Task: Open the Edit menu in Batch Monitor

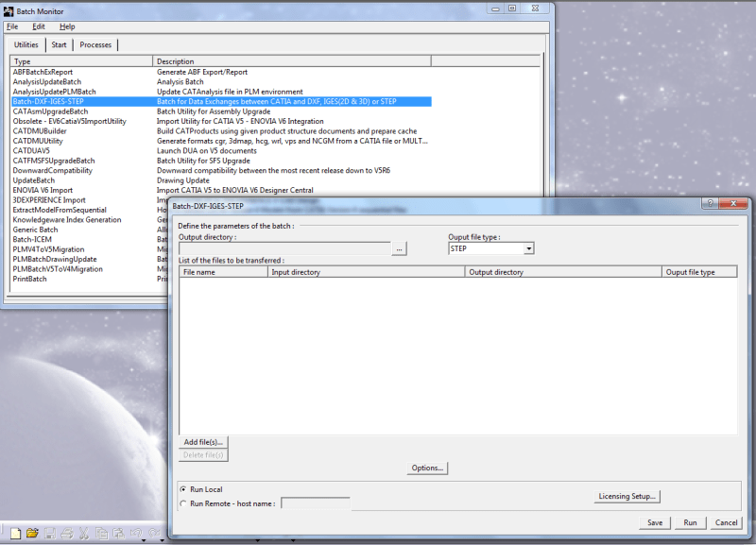Action: (x=39, y=26)
